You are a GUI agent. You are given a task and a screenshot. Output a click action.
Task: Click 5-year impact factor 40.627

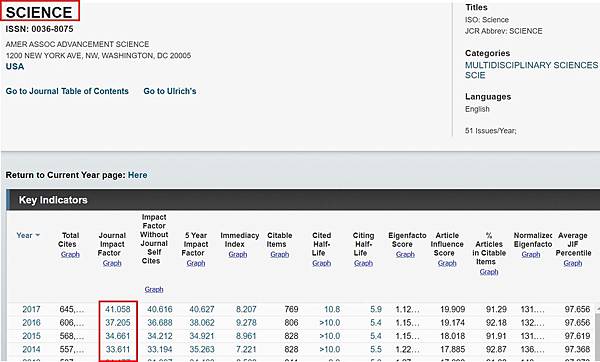[202, 309]
